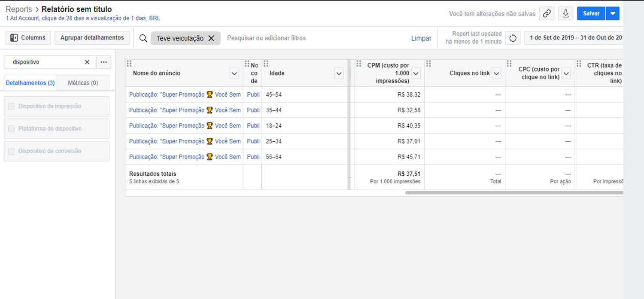
Task: Open dropdown arrow next to Salvar
Action: pos(613,13)
